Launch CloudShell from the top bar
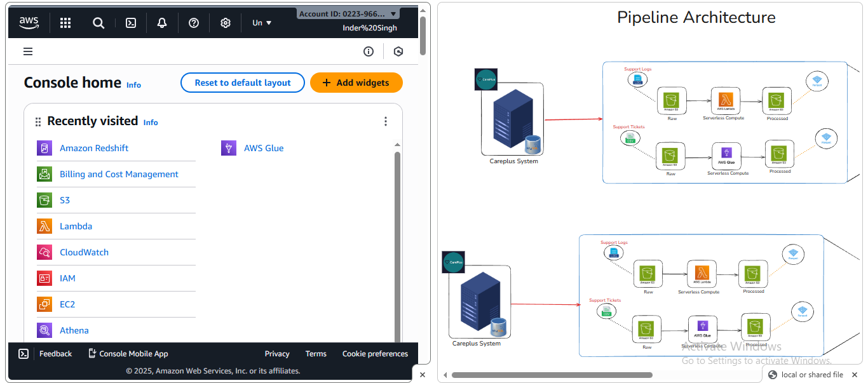Screen dimensions: 868x383 130,23
